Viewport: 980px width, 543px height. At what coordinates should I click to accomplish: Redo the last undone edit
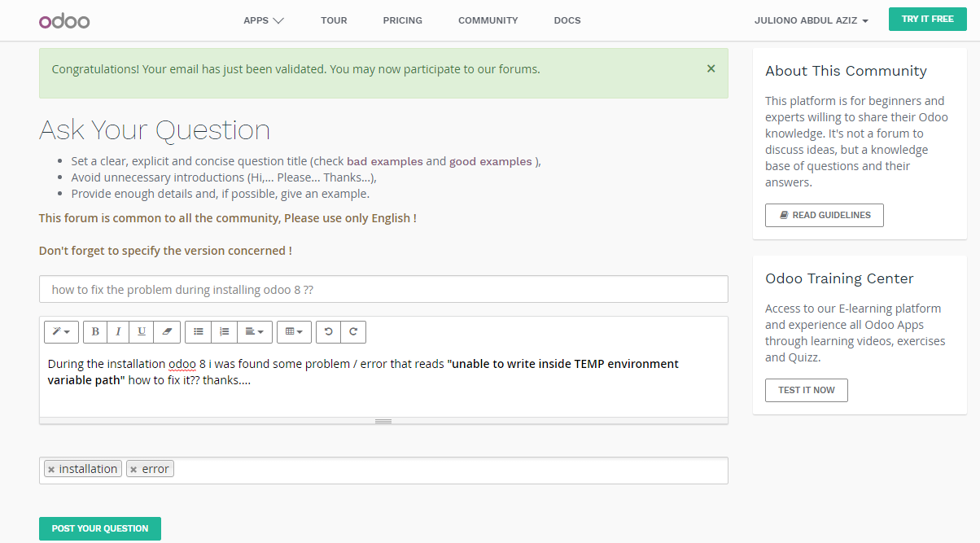353,331
